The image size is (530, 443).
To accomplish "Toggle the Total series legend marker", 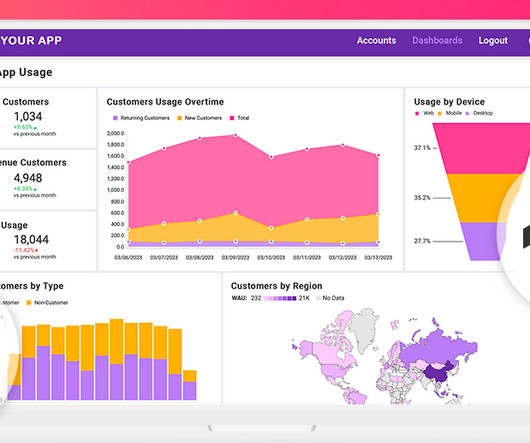I will point(232,118).
